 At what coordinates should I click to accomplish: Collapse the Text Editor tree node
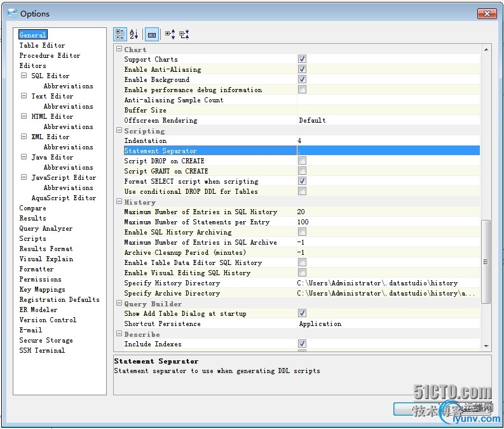pos(24,96)
